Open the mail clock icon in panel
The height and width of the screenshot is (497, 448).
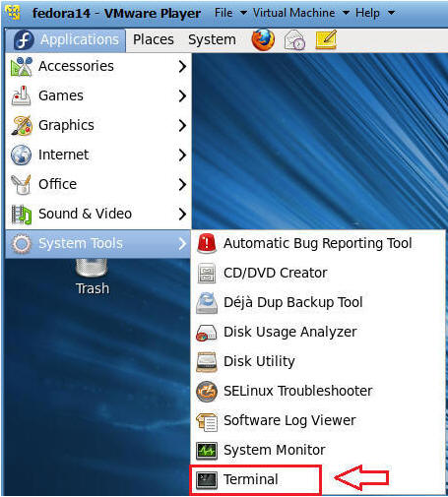tap(294, 40)
